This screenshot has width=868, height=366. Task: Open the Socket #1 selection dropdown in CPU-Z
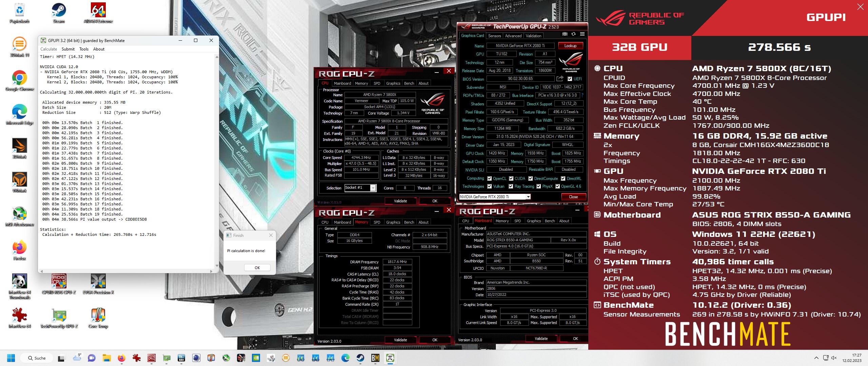[x=360, y=188]
